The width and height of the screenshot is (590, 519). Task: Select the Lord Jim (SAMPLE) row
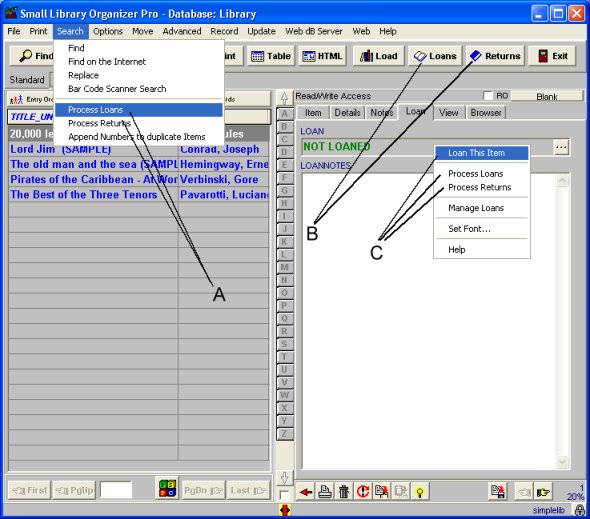coord(139,149)
